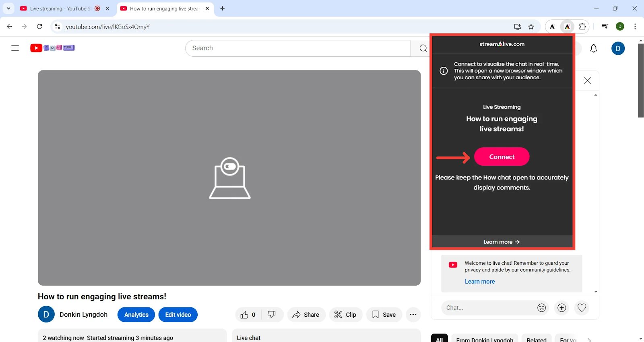The height and width of the screenshot is (342, 644).
Task: Click the search magnifier button
Action: point(423,48)
